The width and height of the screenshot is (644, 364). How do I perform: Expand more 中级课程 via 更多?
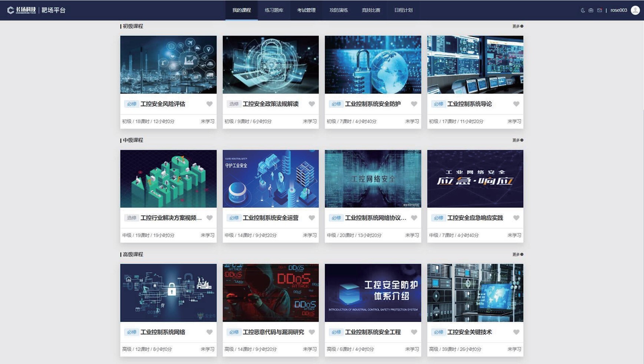click(x=518, y=140)
